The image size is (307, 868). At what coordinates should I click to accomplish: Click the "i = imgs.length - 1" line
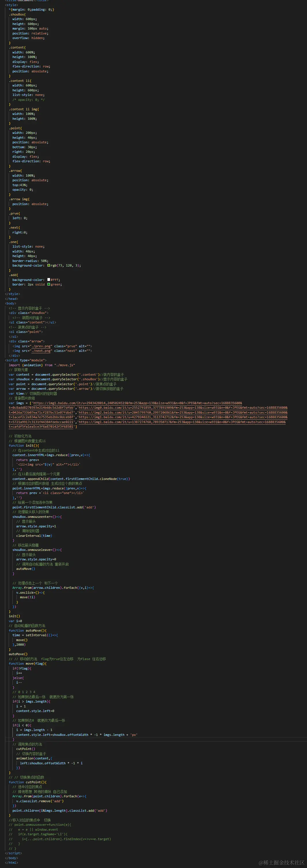tap(34, 730)
